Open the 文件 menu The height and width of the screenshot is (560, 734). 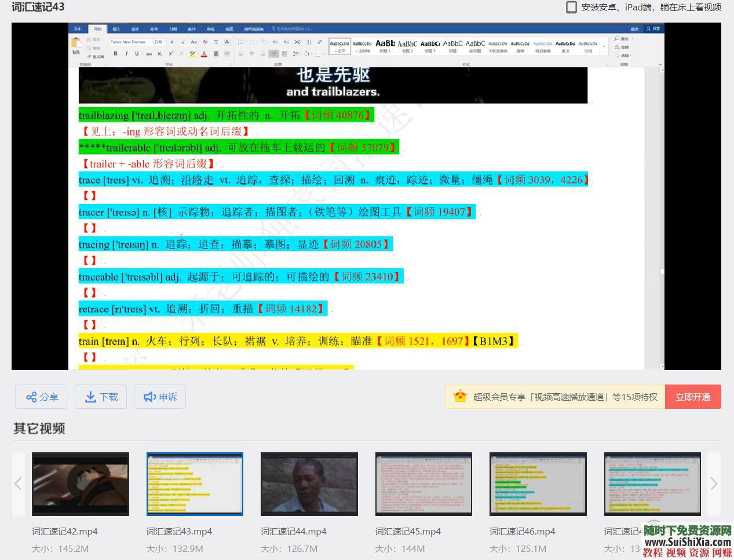77,28
